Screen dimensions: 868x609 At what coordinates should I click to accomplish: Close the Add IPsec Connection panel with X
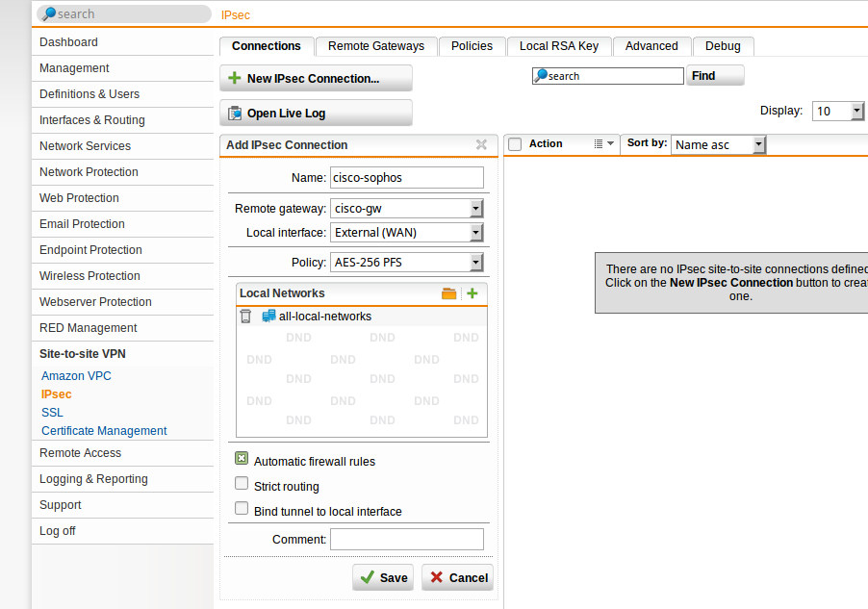coord(481,145)
